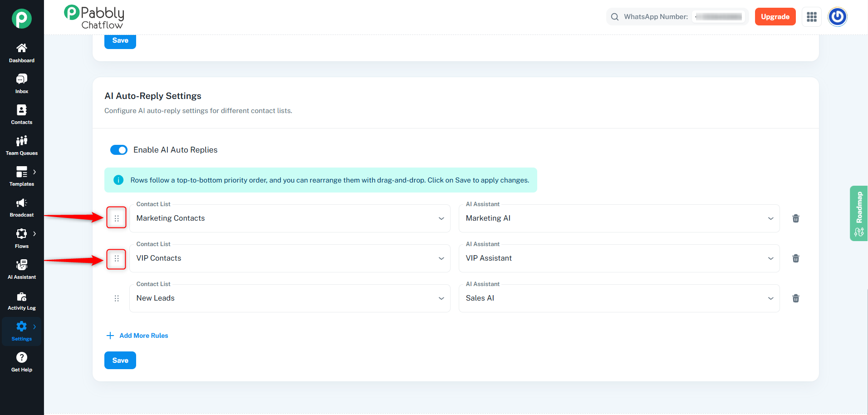Click Add More Rules link
868x415 pixels.
pos(137,336)
